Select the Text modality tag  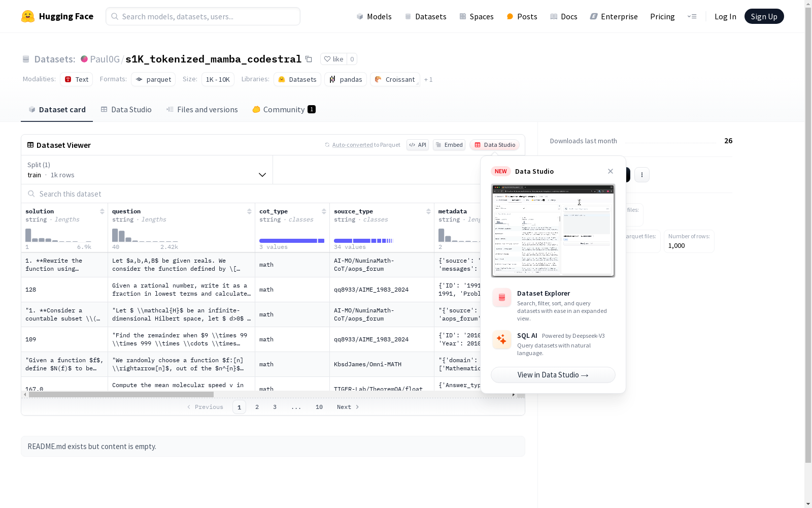coord(77,79)
